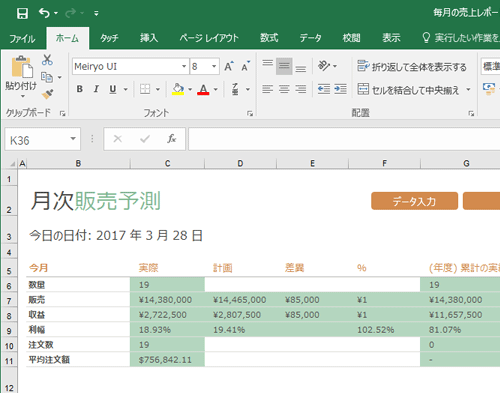Click the Increase Font Size icon

point(229,66)
